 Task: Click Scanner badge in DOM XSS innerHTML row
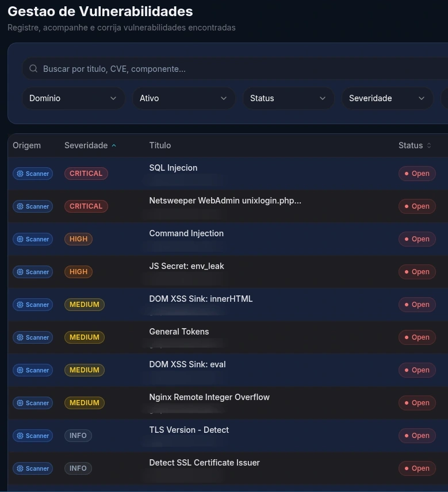point(33,305)
